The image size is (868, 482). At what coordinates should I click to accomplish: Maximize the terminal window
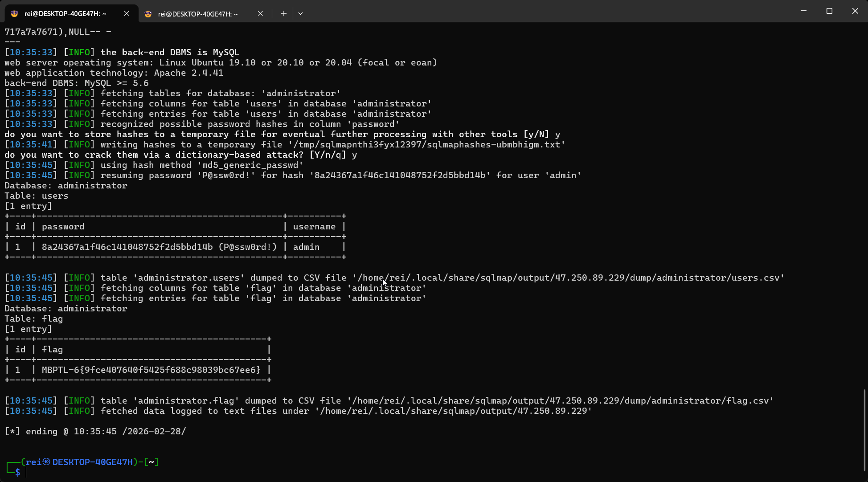(x=829, y=11)
